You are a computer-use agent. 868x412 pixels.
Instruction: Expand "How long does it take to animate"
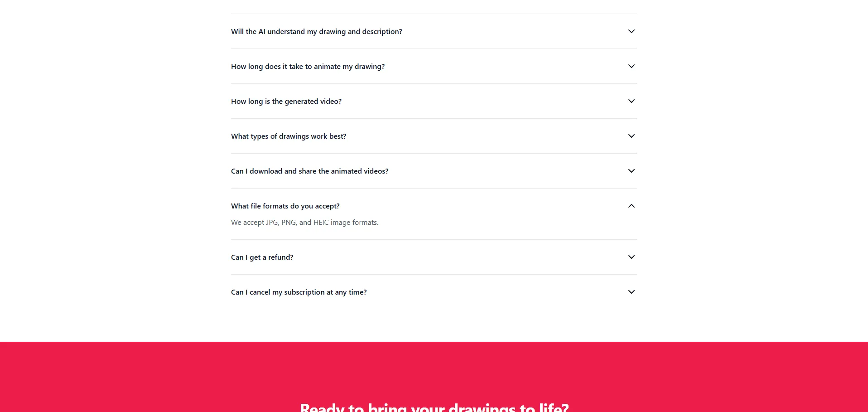(x=308, y=67)
